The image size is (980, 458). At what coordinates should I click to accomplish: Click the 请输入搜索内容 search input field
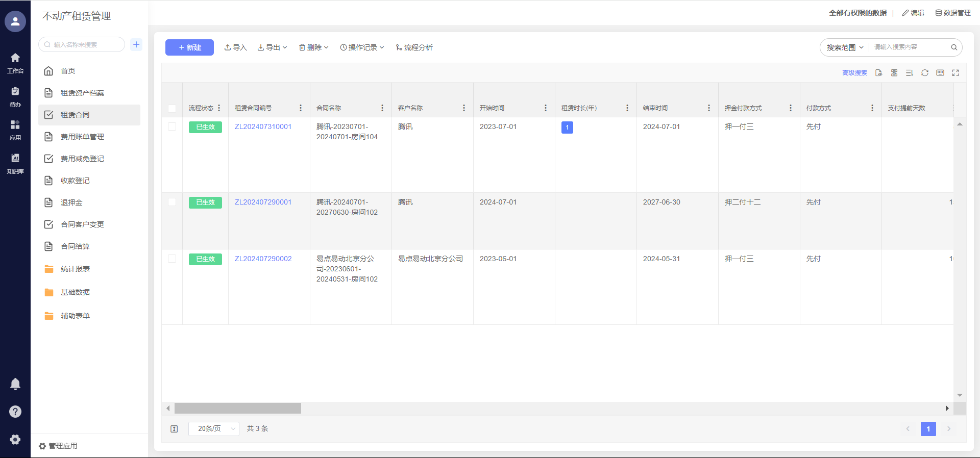(910, 47)
